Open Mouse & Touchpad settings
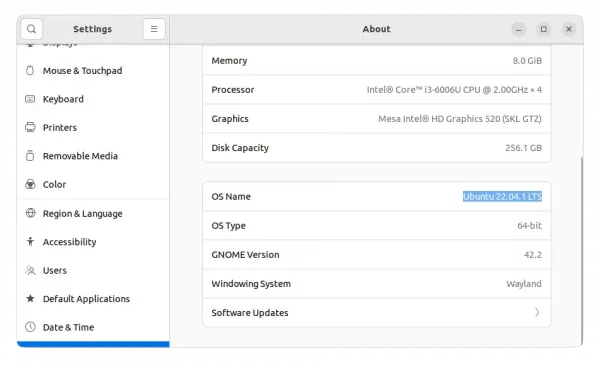Image resolution: width=600 pixels, height=366 pixels. (x=93, y=71)
